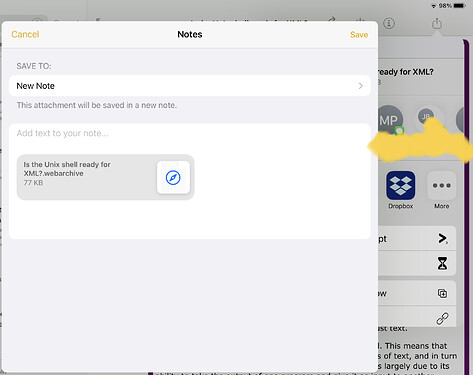The height and width of the screenshot is (375, 473).
Task: Tap the Safari compass icon on attachment
Action: pyautogui.click(x=173, y=177)
